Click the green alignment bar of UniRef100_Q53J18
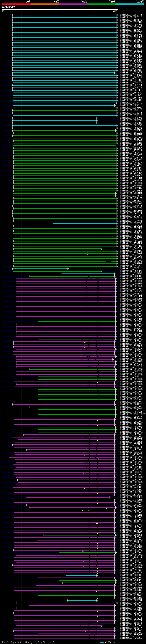 (x=65, y=110)
